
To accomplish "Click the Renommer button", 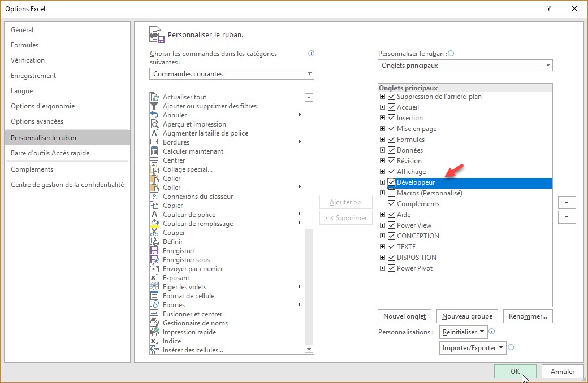I will [528, 316].
